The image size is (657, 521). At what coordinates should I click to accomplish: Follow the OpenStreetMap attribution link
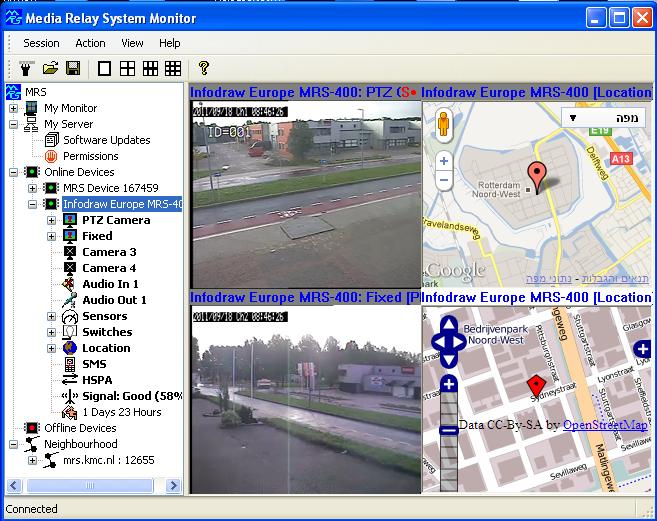pyautogui.click(x=604, y=425)
